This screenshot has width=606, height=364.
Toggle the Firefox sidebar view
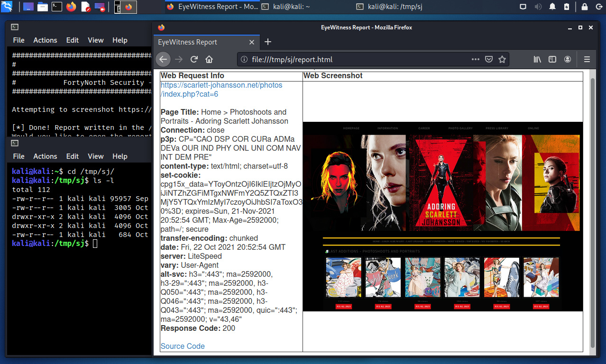tap(552, 59)
